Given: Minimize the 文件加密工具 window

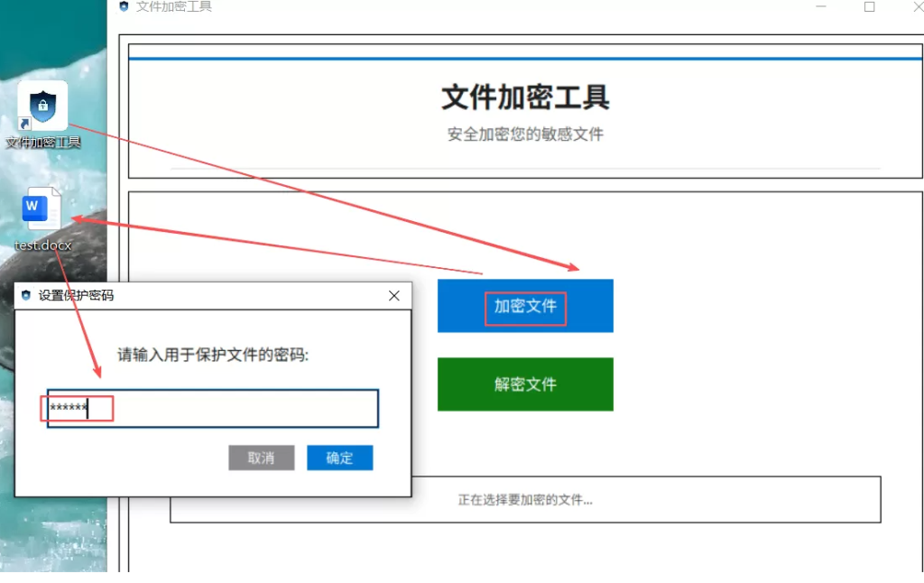Looking at the screenshot, I should click(x=821, y=6).
